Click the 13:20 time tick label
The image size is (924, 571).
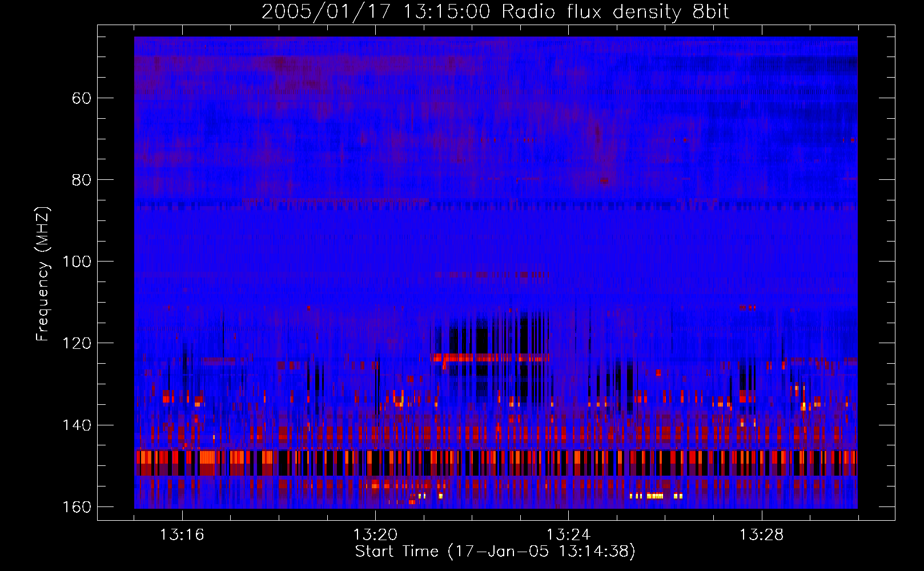pyautogui.click(x=375, y=535)
